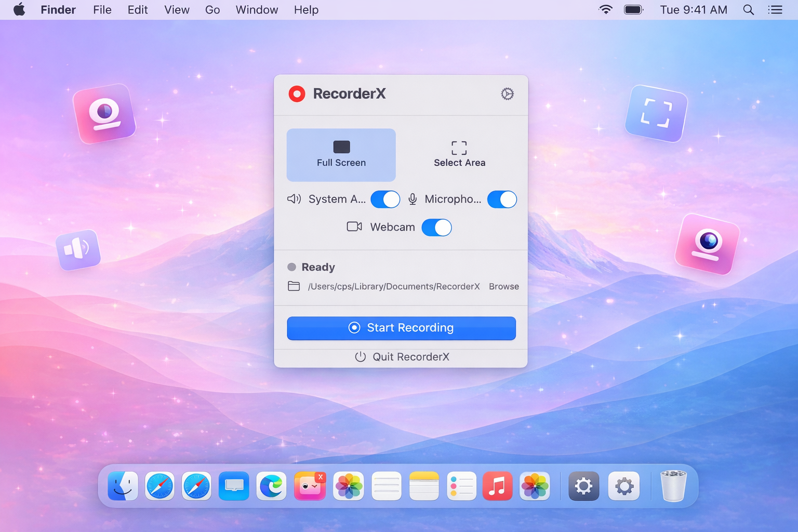Screen dimensions: 798x532
Task: Open Spotlight search from the menu bar
Action: tap(748, 9)
